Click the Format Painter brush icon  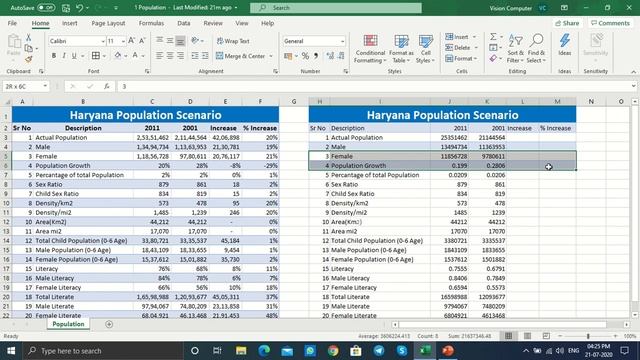pos(29,60)
